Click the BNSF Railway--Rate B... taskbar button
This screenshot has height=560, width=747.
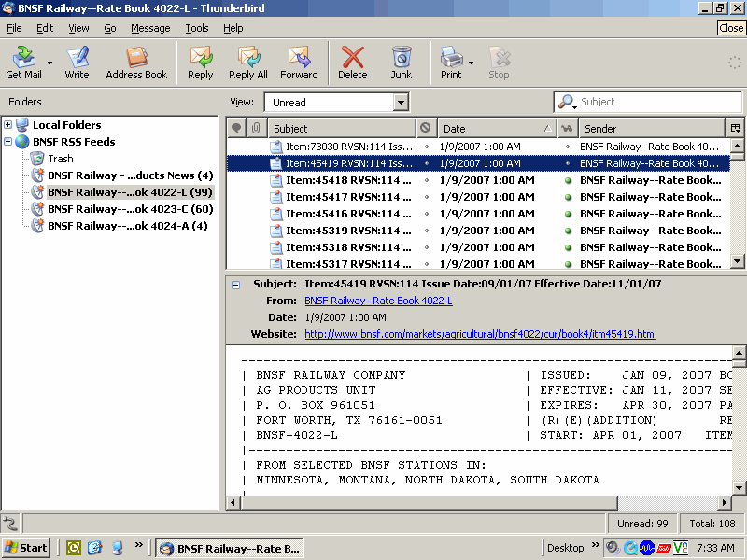point(231,549)
